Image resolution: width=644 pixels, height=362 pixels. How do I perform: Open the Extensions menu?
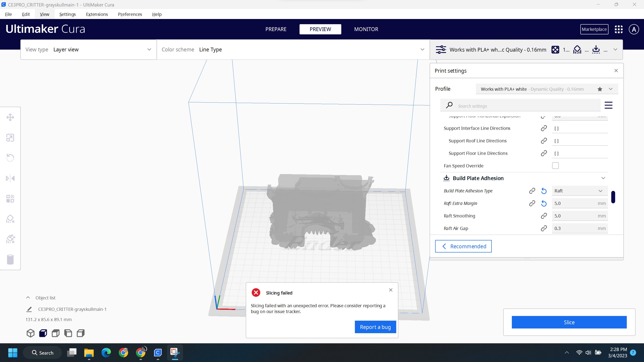97,14
